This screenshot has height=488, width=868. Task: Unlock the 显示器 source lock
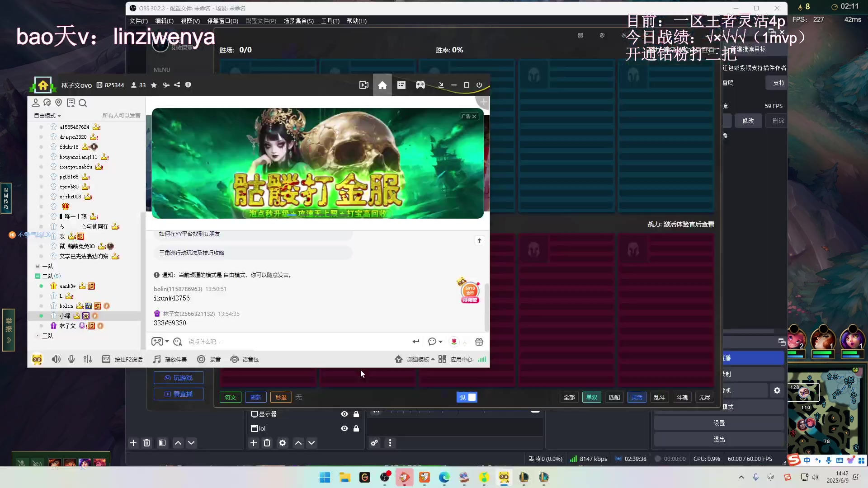coord(356,414)
